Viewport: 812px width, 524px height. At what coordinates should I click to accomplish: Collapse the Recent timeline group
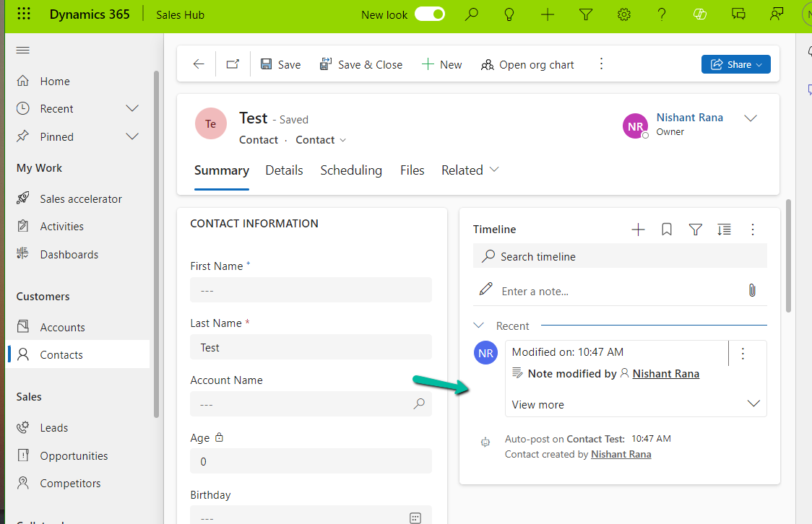(478, 325)
